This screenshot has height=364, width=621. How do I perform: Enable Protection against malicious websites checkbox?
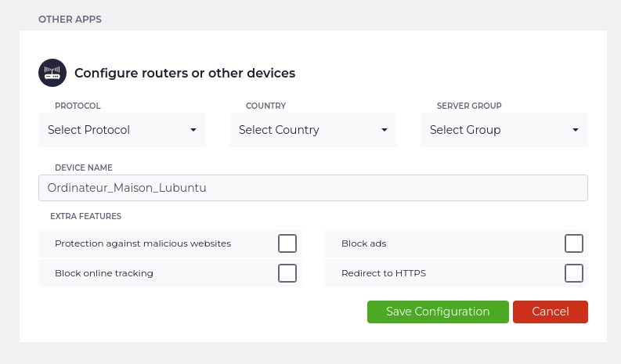click(x=287, y=243)
